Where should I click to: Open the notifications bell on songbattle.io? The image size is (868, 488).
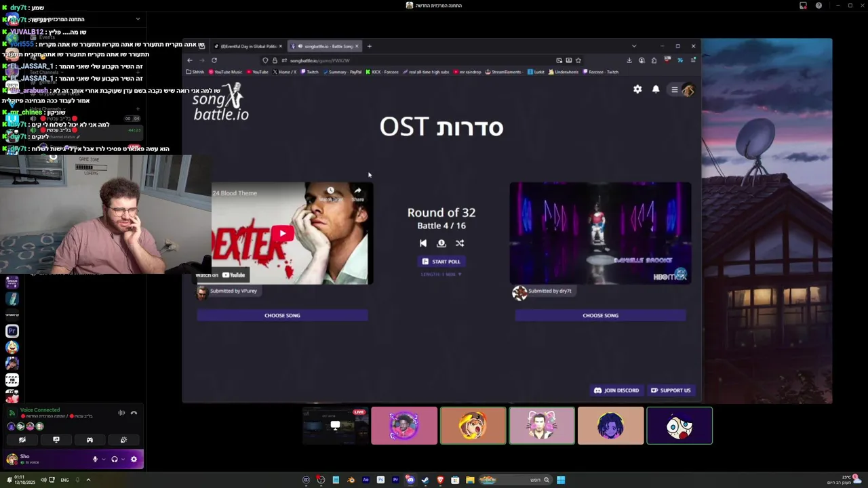tap(656, 89)
